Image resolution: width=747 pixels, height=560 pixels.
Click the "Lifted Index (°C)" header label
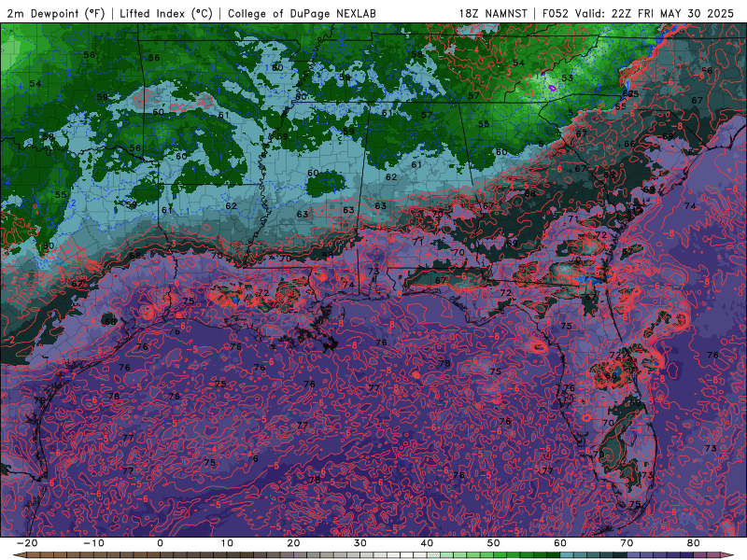[x=166, y=13]
